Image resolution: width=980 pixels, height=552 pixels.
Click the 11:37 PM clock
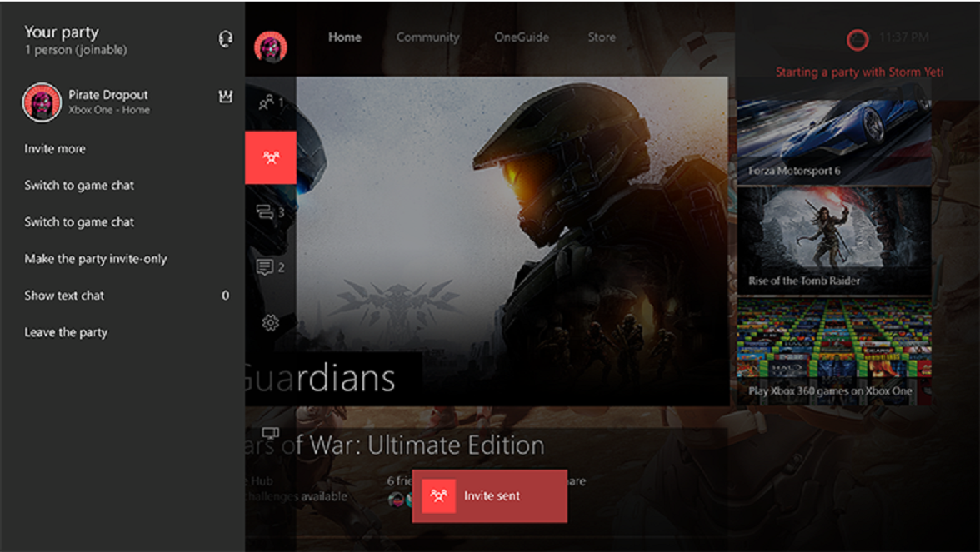coord(903,37)
